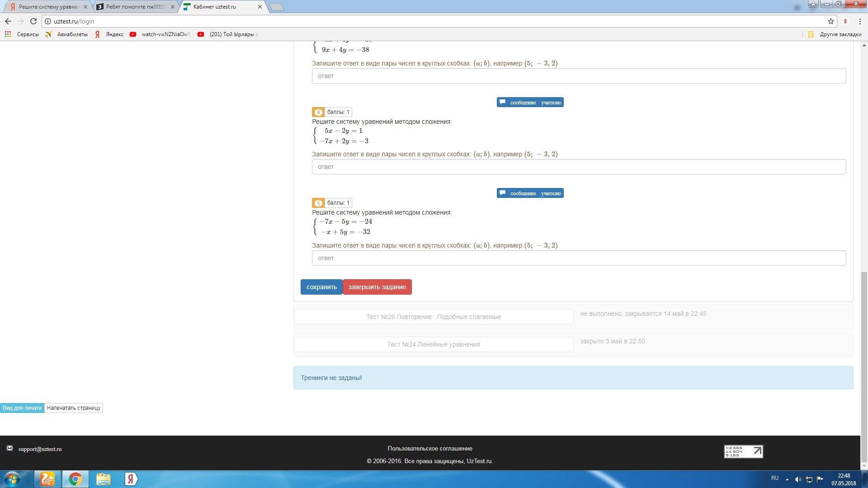The image size is (868, 488).
Task: Launch Yandex browser from the taskbar
Action: (131, 479)
